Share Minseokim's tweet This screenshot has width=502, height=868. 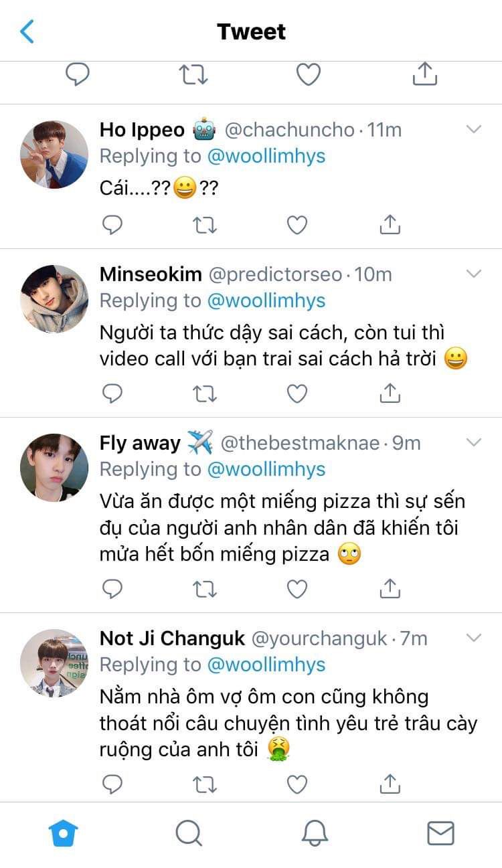[x=390, y=394]
